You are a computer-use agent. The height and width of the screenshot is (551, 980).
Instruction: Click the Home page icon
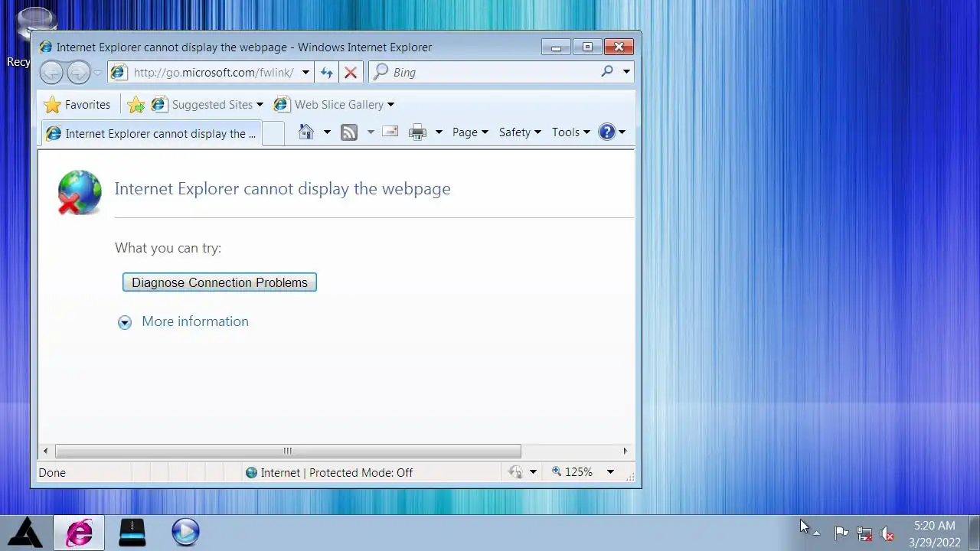306,132
